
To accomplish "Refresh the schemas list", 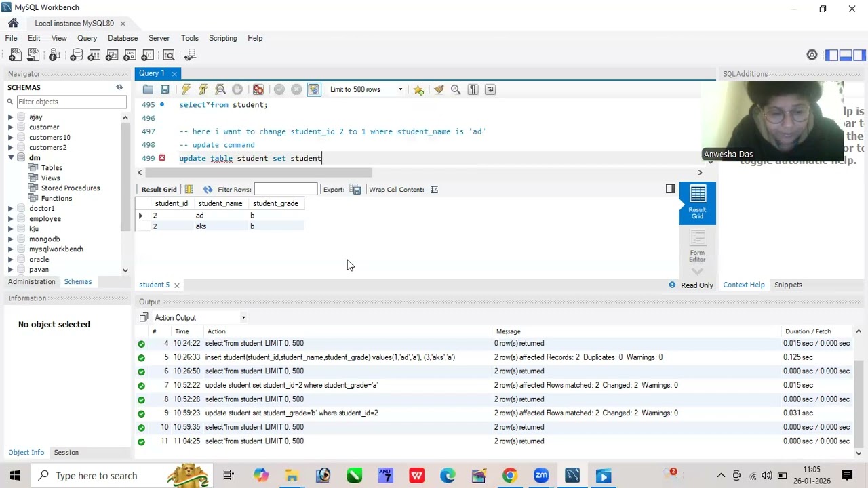I will pyautogui.click(x=119, y=87).
